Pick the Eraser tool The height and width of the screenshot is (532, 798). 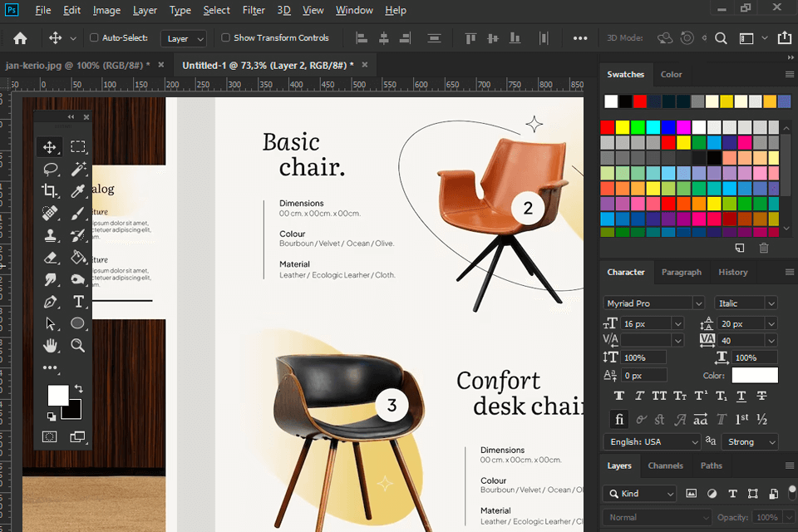click(50, 258)
